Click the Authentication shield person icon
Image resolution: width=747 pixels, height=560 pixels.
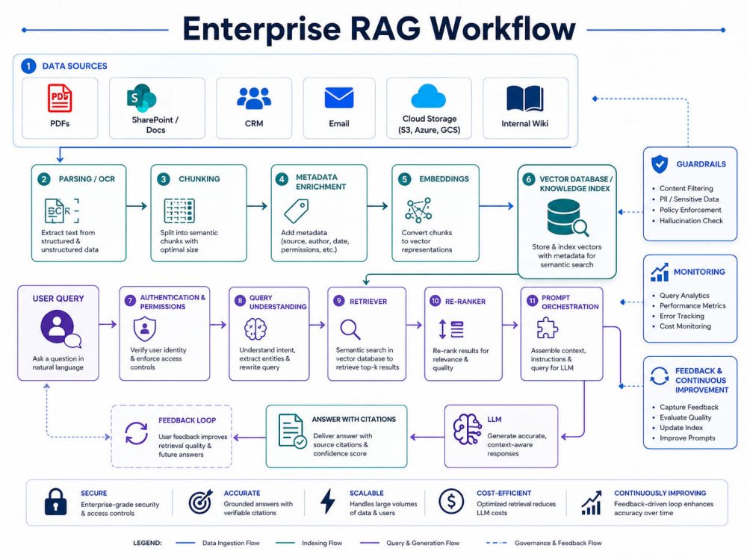145,329
